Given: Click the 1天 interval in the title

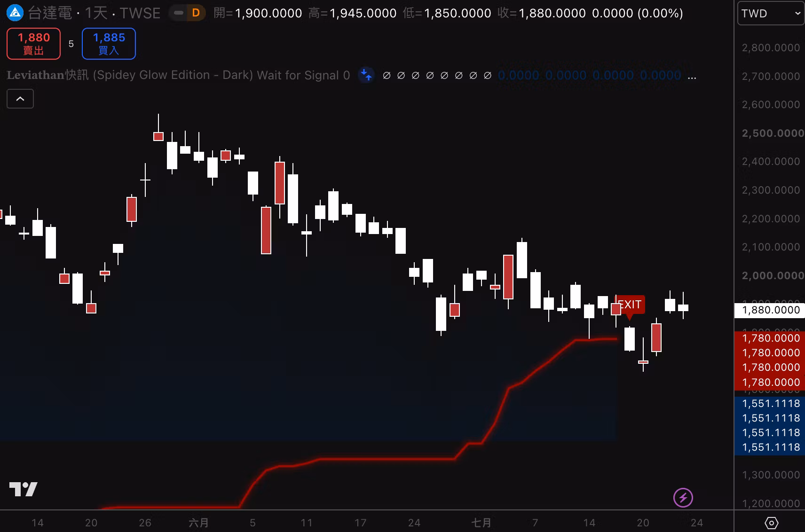Looking at the screenshot, I should (95, 13).
